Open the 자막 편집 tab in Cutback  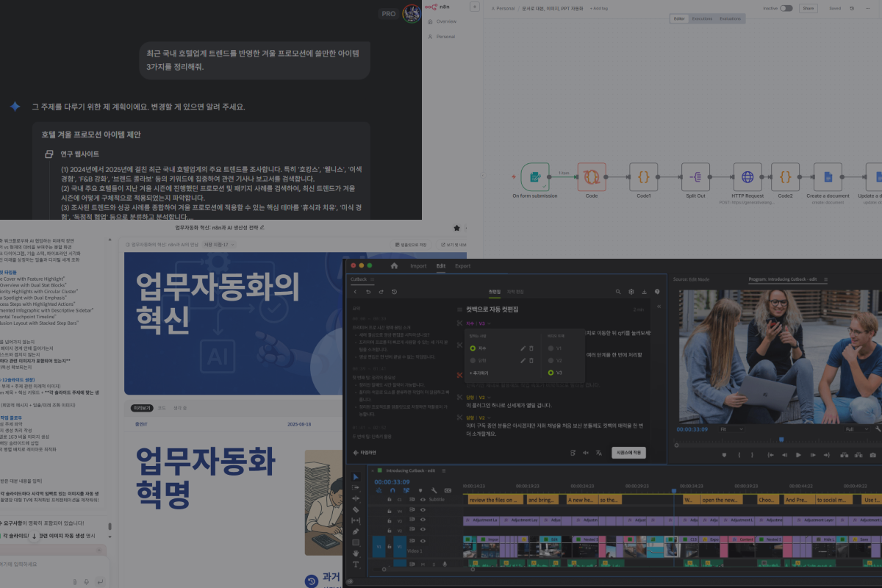515,292
